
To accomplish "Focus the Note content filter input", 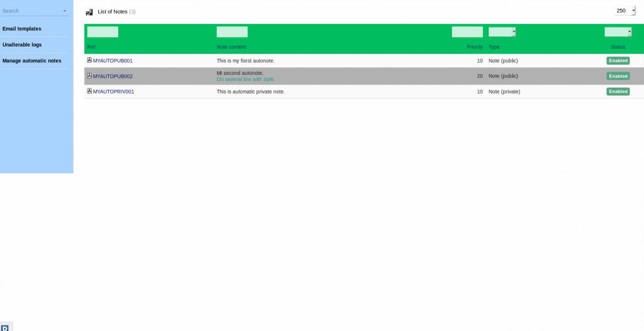I will click(x=232, y=32).
